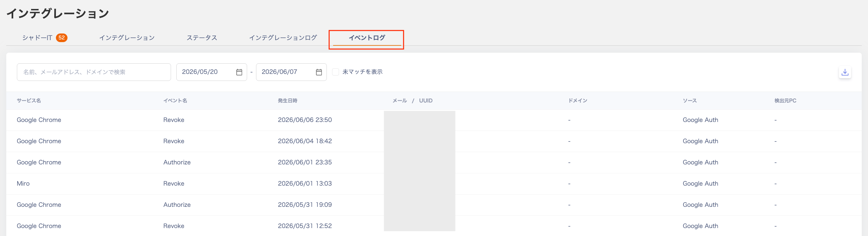Screen dimensions: 868x236
Task: Click the イベント名 column header
Action: (175, 101)
